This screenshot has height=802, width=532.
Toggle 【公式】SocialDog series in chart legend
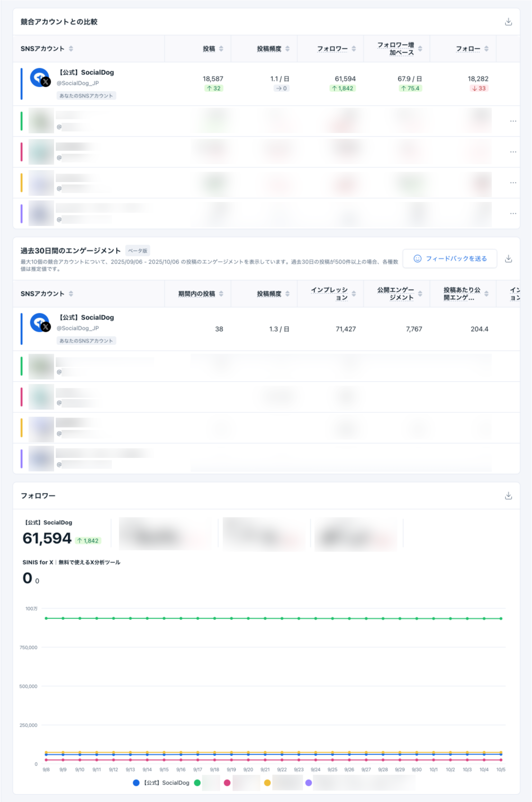(x=166, y=783)
